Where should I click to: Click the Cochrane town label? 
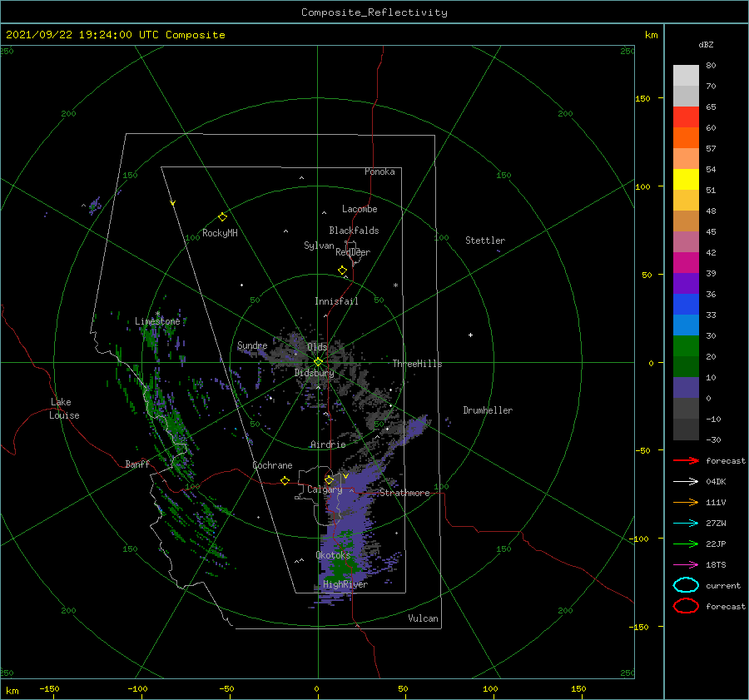click(x=272, y=465)
